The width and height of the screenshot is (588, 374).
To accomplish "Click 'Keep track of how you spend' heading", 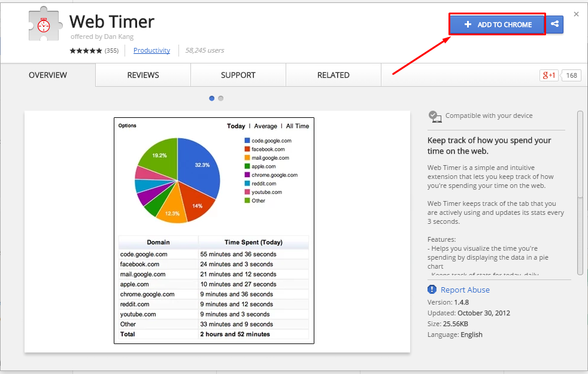I will pyautogui.click(x=489, y=145).
